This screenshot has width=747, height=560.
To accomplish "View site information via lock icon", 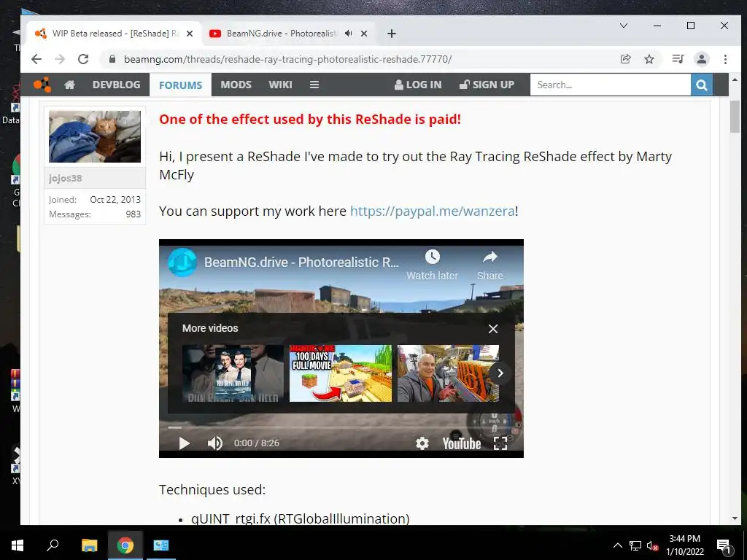I will pyautogui.click(x=112, y=59).
